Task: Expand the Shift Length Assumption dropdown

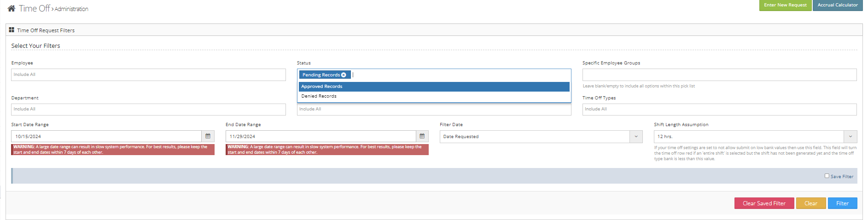Action: click(850, 137)
